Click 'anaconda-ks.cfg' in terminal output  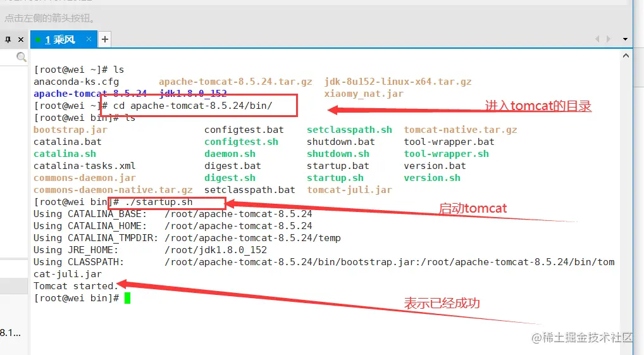coord(77,82)
